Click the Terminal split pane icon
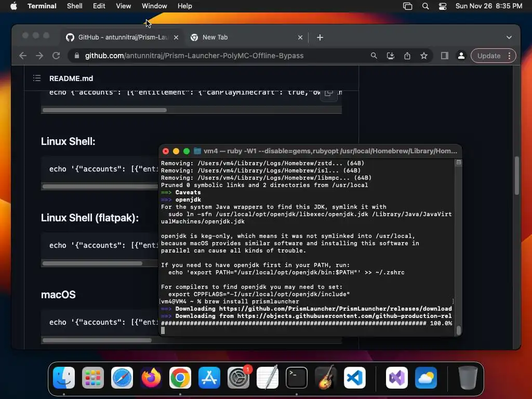Viewport: 532px width, 399px height. point(459,163)
